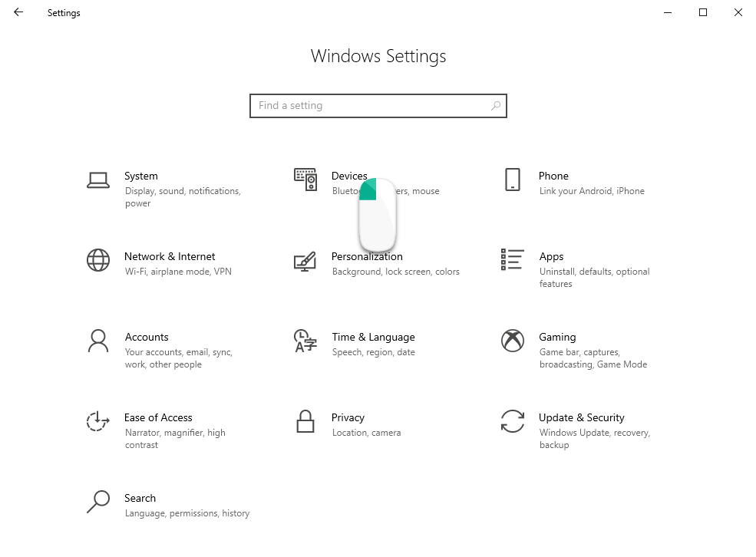
Task: Open Search settings heading
Action: tap(140, 498)
